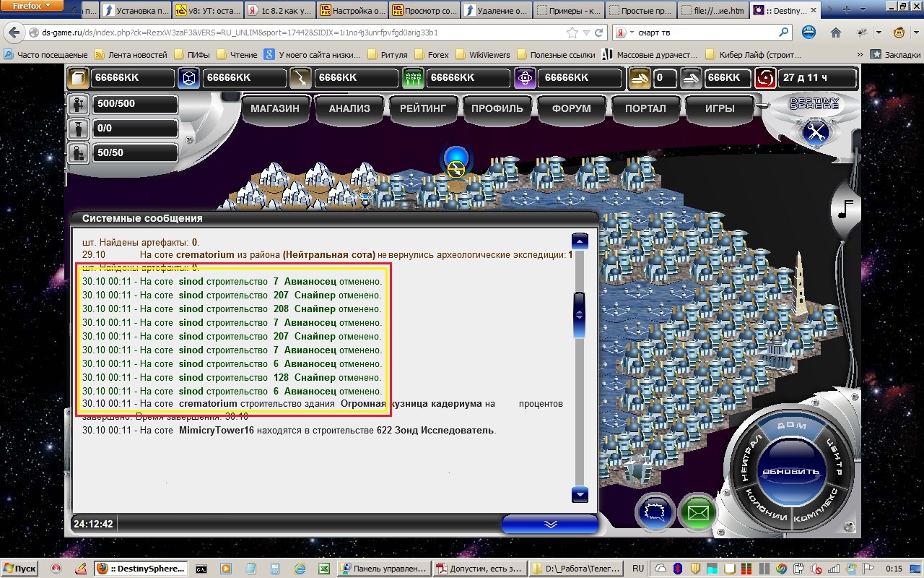
Task: Collapse the messages panel with double chevron
Action: point(550,524)
